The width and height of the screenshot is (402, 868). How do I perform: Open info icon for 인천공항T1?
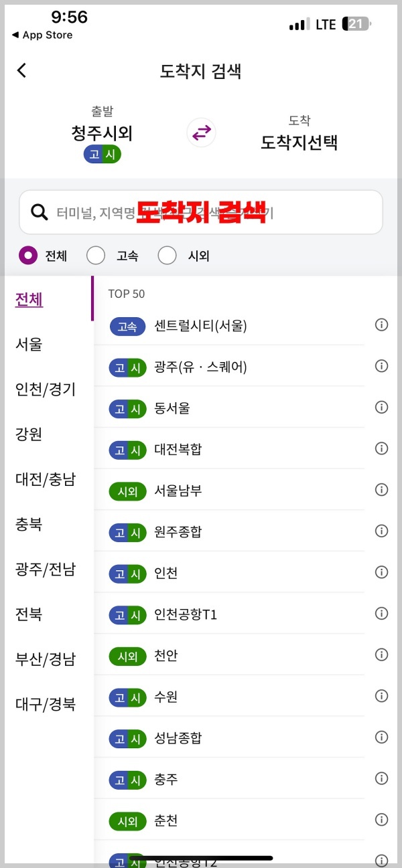(381, 613)
